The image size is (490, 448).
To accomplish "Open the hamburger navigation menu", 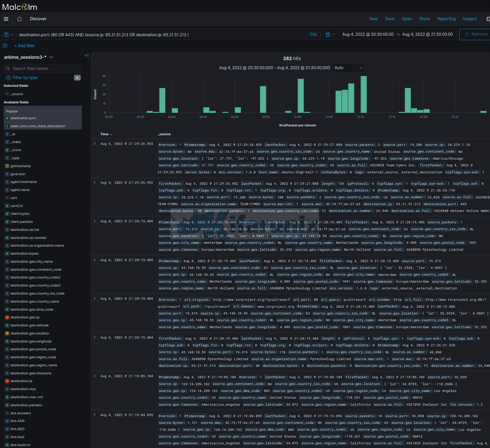I will pyautogui.click(x=6, y=19).
